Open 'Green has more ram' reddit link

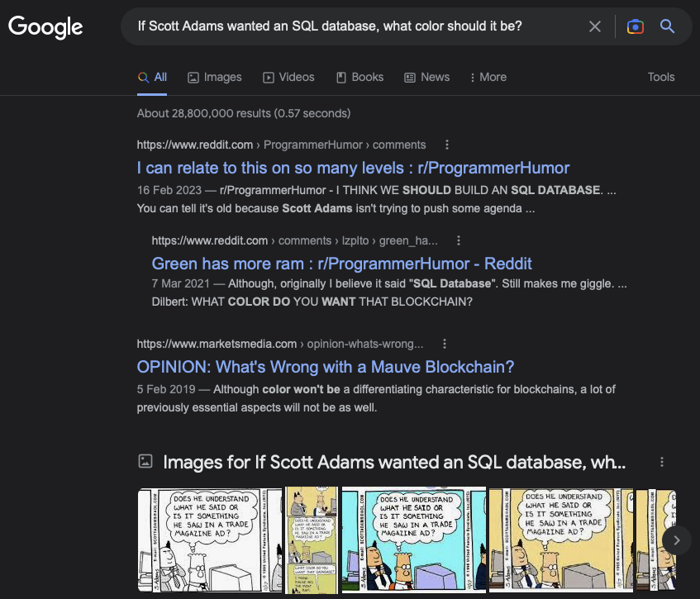341,264
